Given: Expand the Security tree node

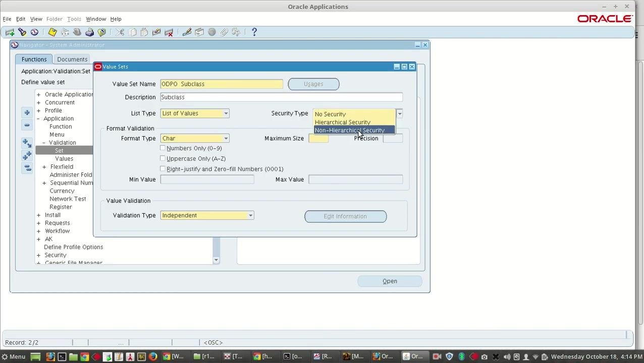Looking at the screenshot, I should pyautogui.click(x=38, y=255).
